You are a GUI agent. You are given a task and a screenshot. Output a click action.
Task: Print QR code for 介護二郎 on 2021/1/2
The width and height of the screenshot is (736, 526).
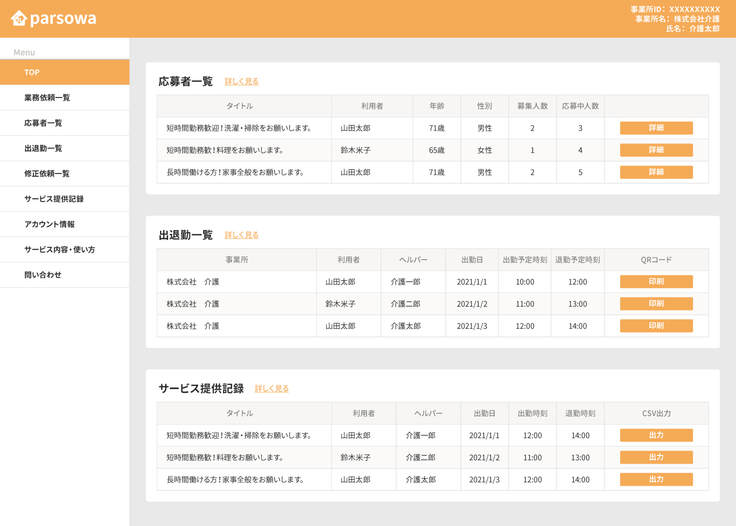[656, 304]
